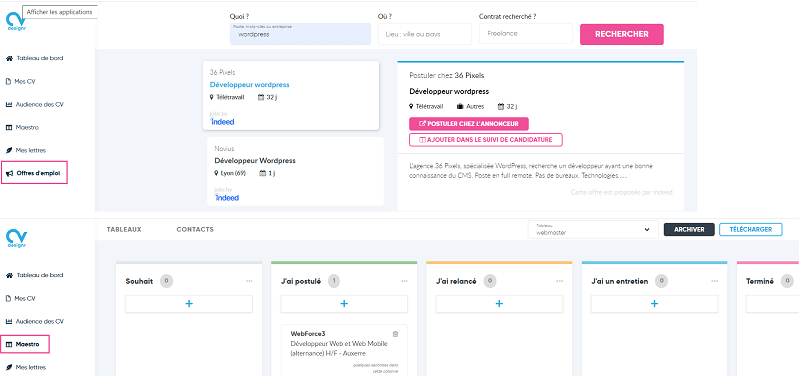
Task: Click POSTULER CHEZ L'ANNONCEUR button
Action: [x=468, y=123]
